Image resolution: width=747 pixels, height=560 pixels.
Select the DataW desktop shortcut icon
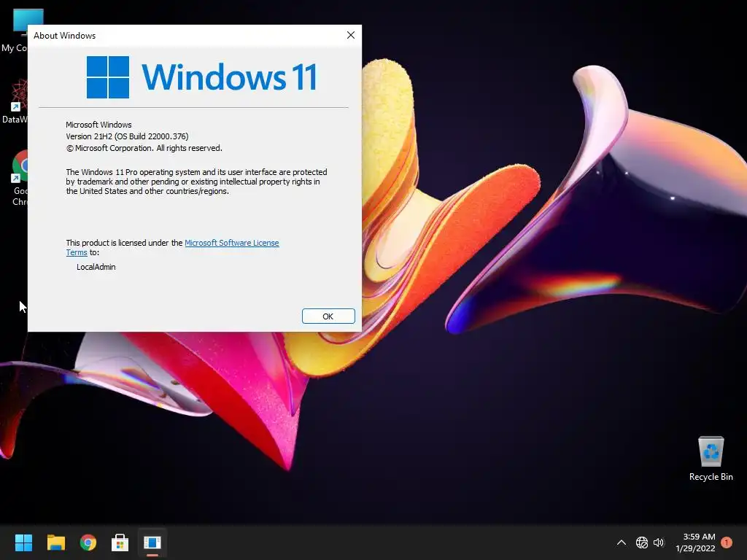pos(15,101)
